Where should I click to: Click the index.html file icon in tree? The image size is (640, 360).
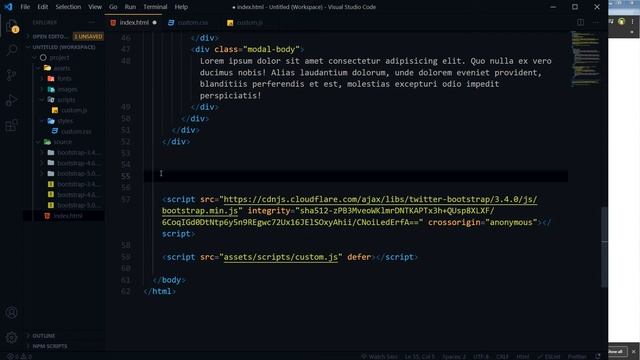click(47, 216)
